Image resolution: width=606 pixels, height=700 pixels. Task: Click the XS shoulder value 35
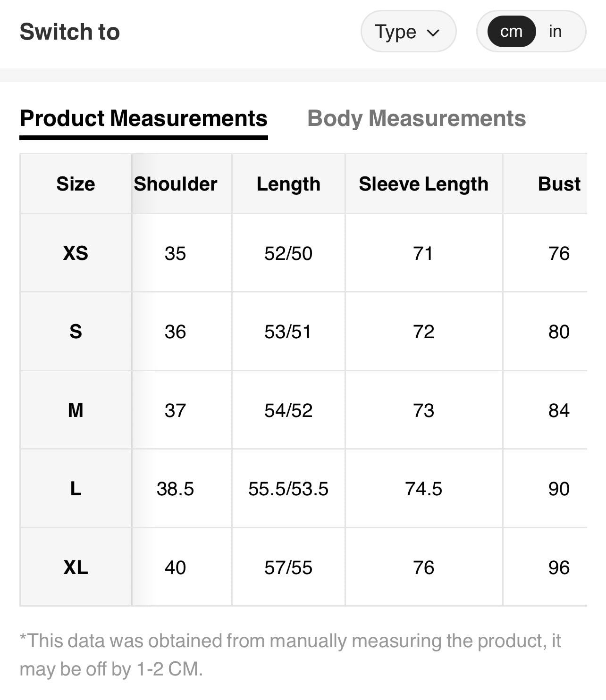point(175,253)
